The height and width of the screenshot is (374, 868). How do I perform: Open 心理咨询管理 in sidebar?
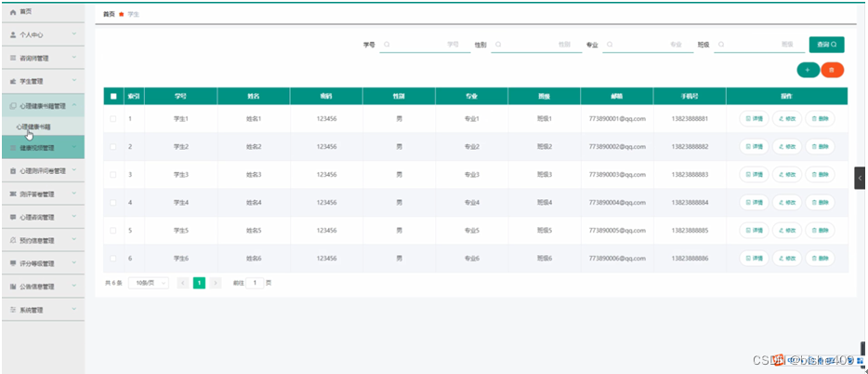[x=43, y=217]
